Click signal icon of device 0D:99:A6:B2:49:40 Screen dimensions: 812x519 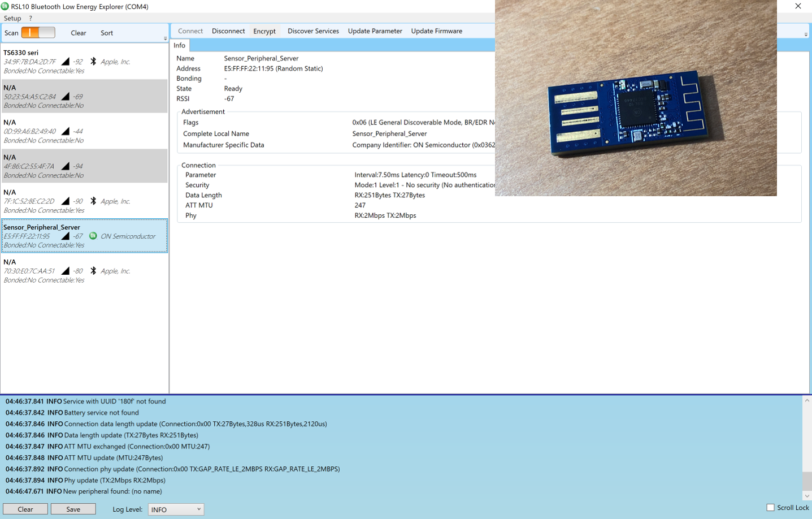[66, 131]
